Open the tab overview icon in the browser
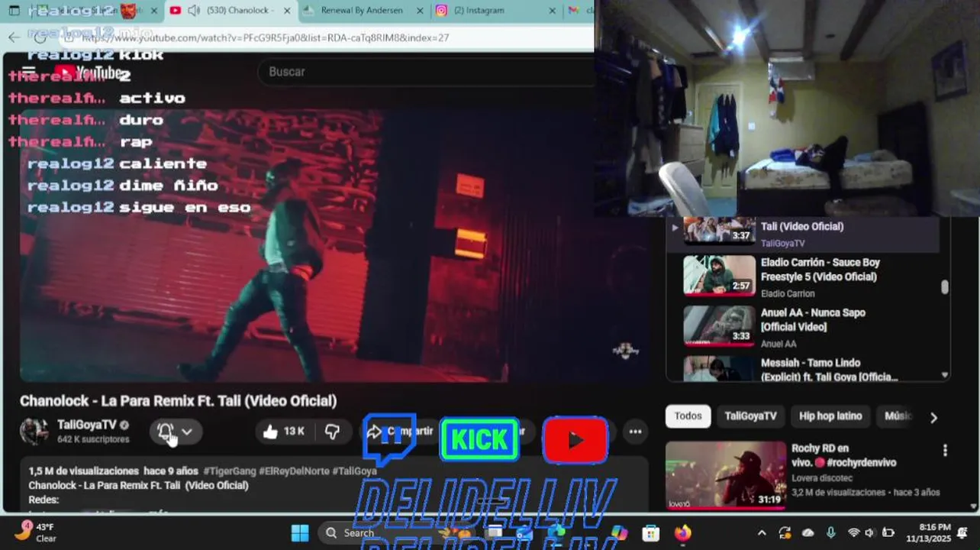The width and height of the screenshot is (980, 550). tap(14, 11)
